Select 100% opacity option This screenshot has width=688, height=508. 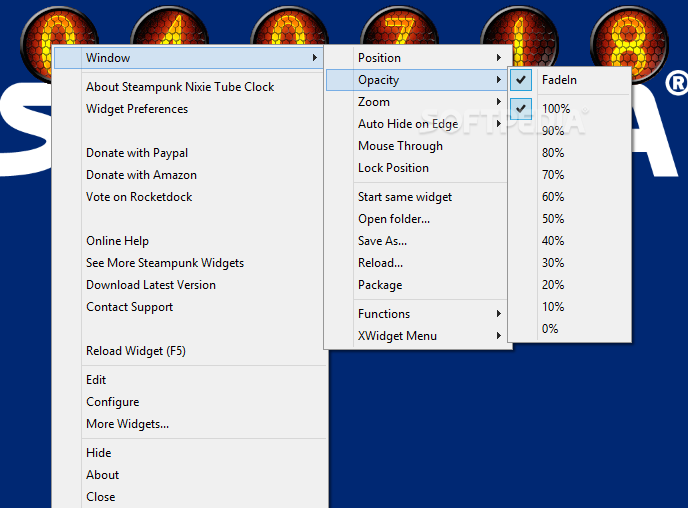click(x=570, y=108)
